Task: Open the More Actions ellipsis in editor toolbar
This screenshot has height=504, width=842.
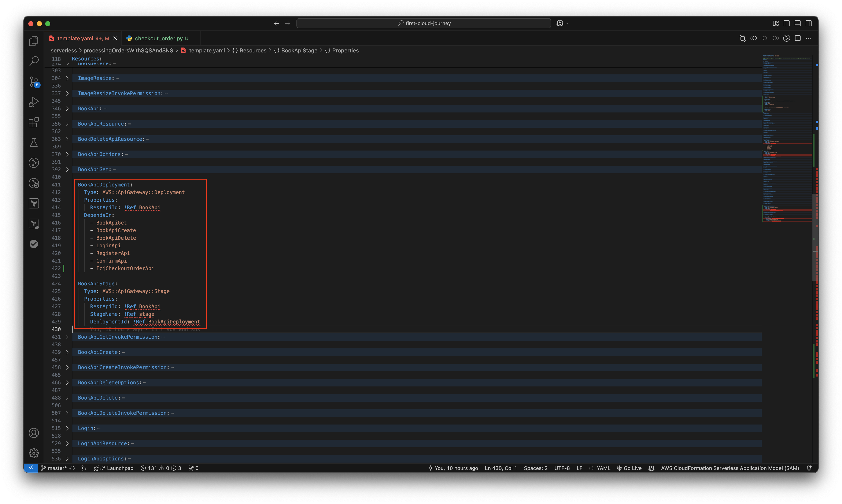Action: click(x=809, y=38)
